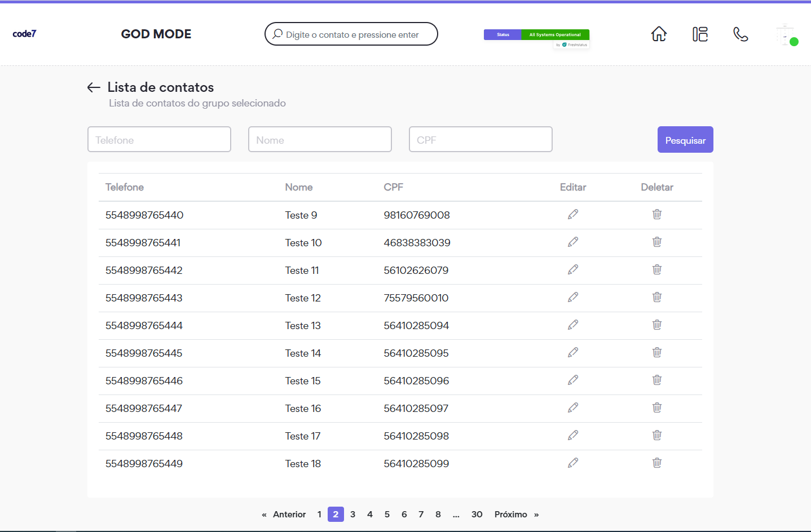Edit the contact Teste 13

[573, 325]
